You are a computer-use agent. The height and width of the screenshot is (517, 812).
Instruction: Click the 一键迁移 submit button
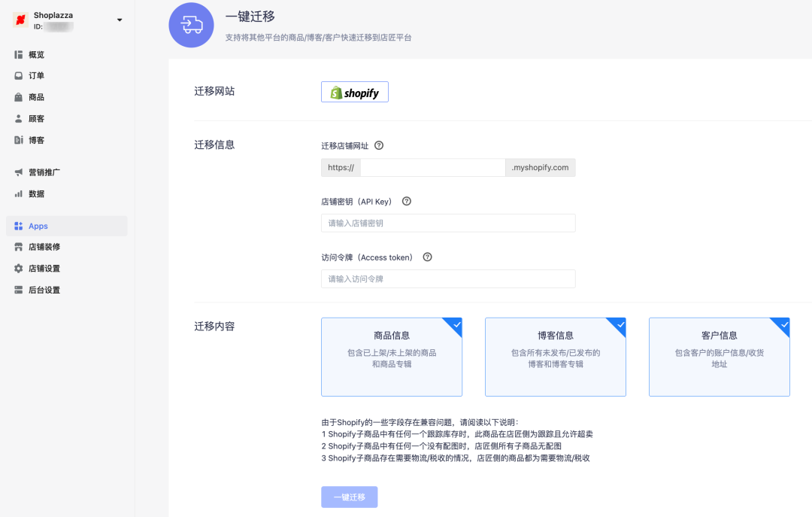pyautogui.click(x=350, y=497)
